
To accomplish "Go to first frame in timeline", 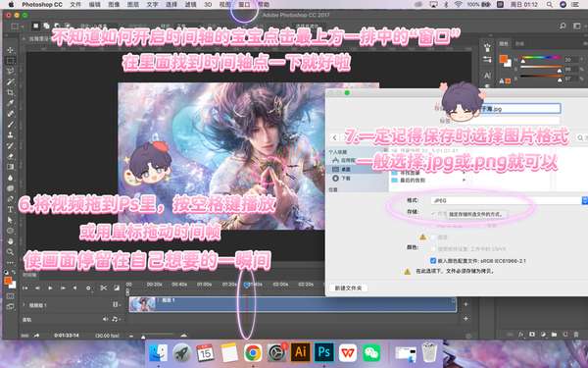I will (24, 288).
